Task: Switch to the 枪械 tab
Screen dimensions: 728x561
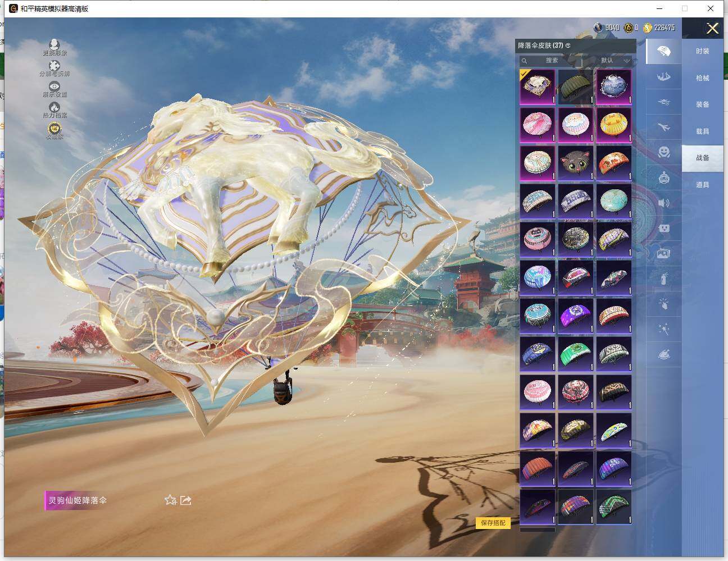Action: coord(703,78)
